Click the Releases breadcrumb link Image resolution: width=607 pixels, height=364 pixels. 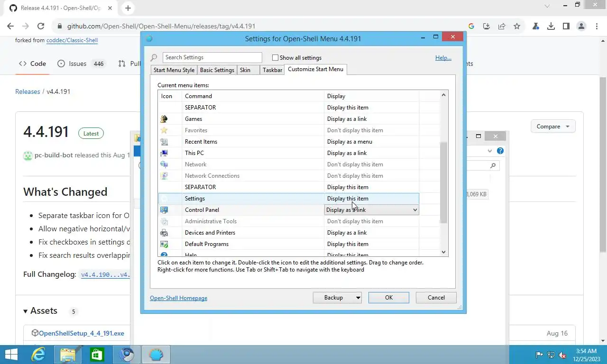point(28,91)
